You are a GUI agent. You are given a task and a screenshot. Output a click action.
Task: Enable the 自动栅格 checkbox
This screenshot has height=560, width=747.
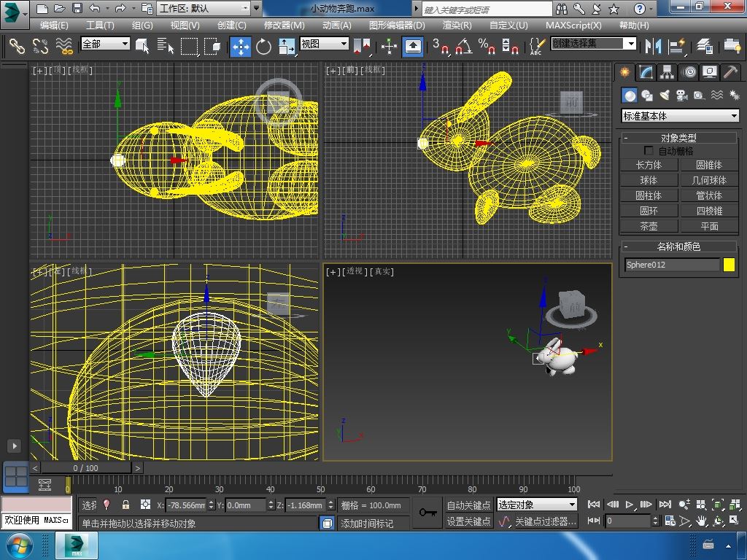pyautogui.click(x=649, y=150)
